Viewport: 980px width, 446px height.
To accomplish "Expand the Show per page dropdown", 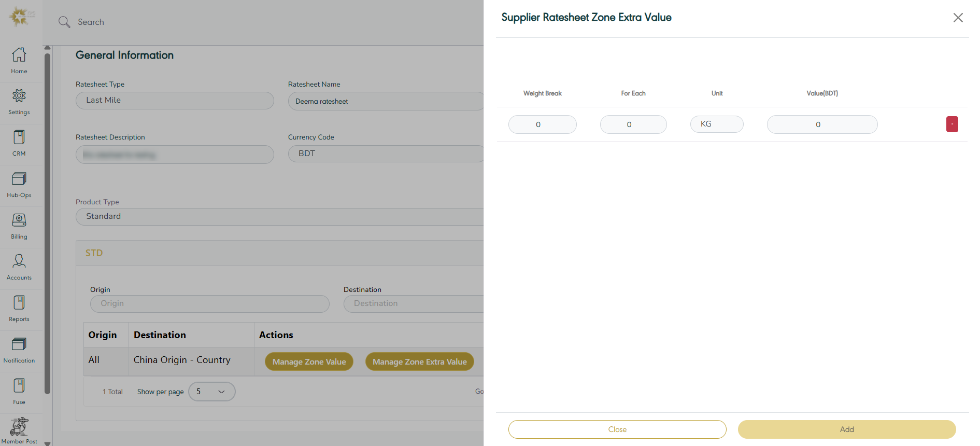I will tap(211, 392).
